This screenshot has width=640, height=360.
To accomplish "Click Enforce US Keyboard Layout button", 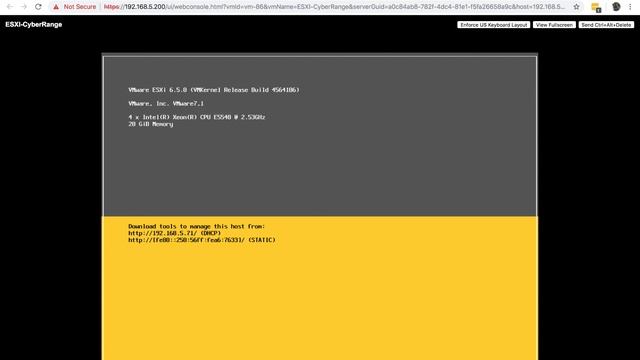I will [493, 25].
